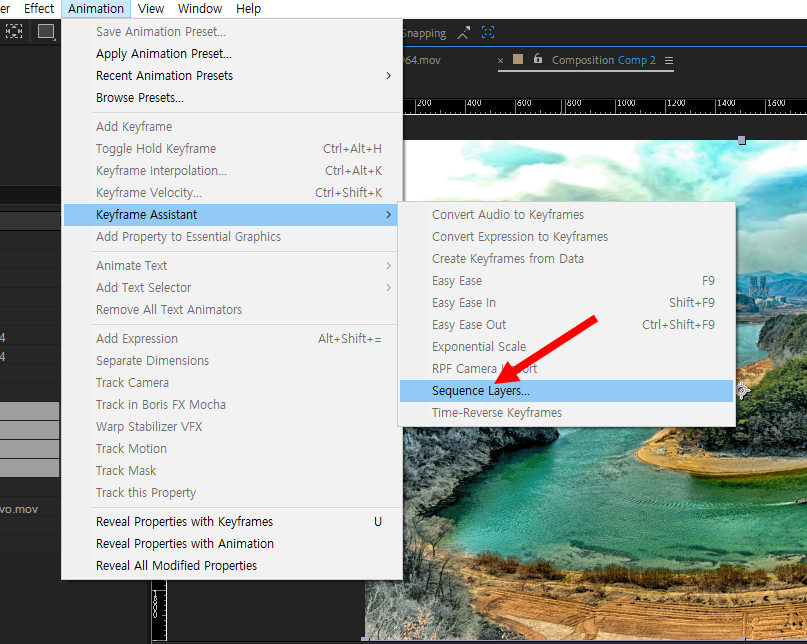Click the horizontal ruler at 1000 mark
The height and width of the screenshot is (644, 807).
tap(625, 103)
